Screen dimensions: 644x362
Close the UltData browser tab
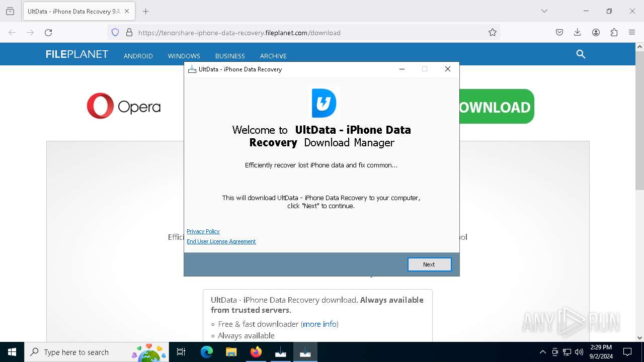[127, 11]
